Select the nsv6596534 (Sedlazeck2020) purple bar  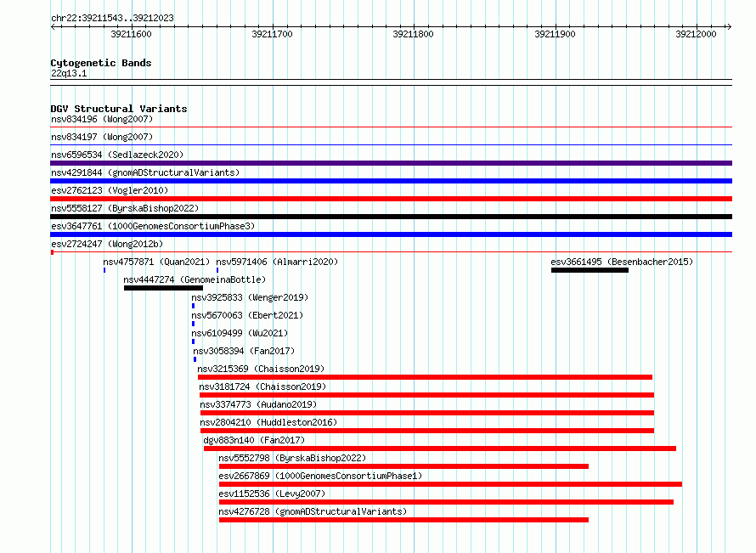point(391,163)
